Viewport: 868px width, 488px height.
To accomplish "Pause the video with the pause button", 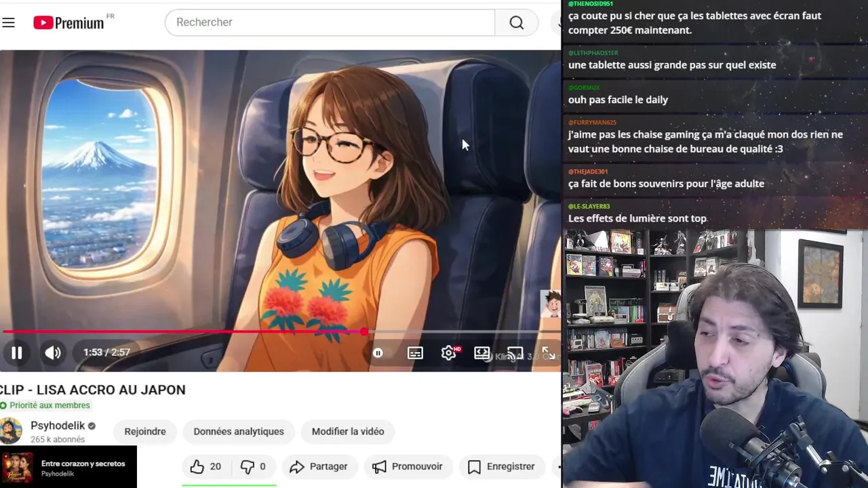I will 17,352.
